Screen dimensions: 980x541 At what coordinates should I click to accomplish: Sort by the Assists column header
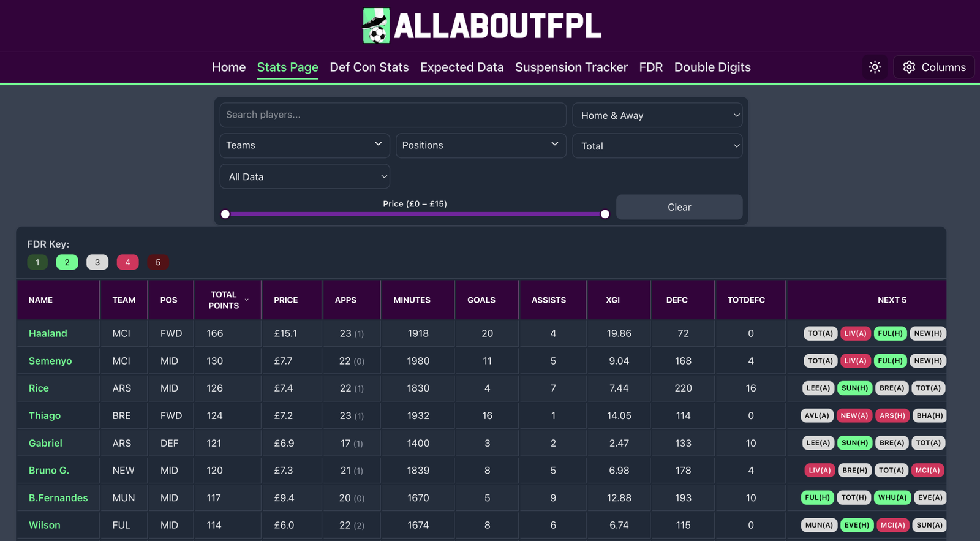click(x=552, y=300)
